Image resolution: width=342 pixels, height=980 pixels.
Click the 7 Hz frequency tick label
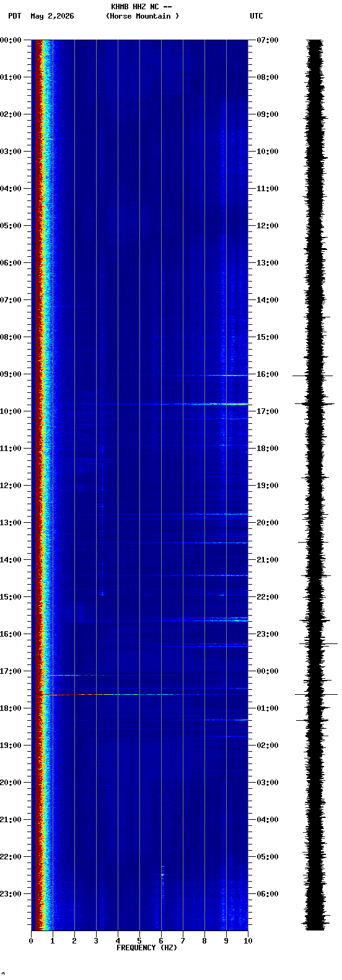point(183,941)
